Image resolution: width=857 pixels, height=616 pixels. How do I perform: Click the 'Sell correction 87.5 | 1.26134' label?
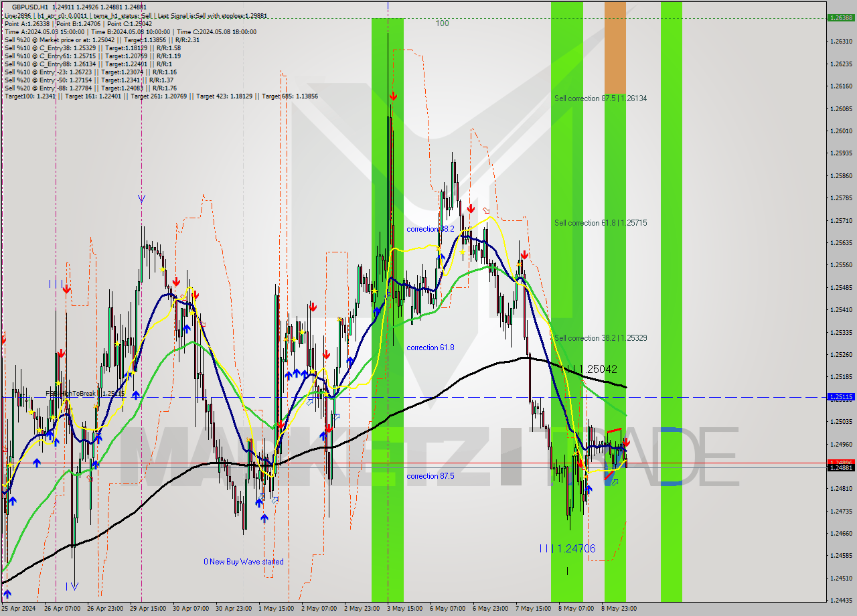coord(600,98)
